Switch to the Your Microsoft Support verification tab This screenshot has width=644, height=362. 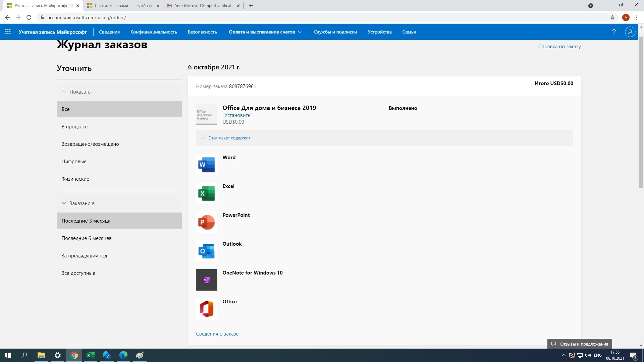pyautogui.click(x=204, y=6)
